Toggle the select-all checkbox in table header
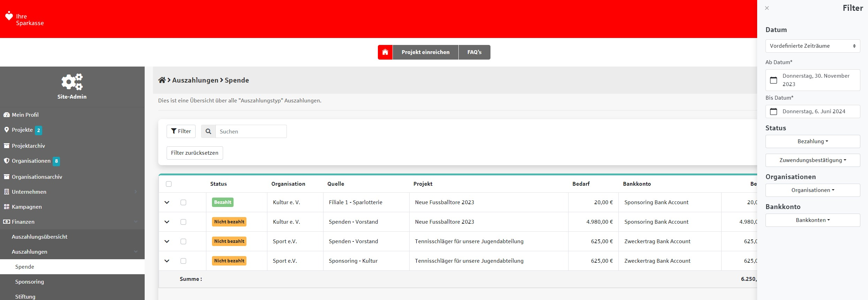The height and width of the screenshot is (300, 868). 169,184
